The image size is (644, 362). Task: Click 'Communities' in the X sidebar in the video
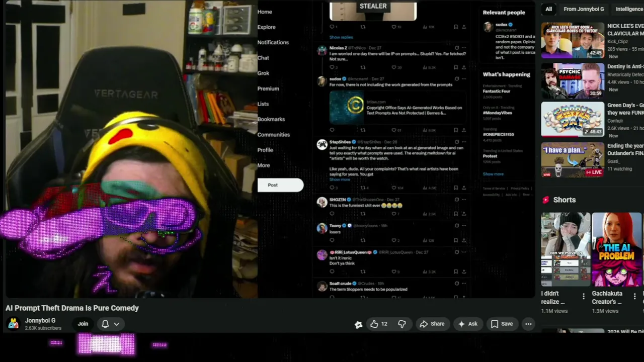274,134
